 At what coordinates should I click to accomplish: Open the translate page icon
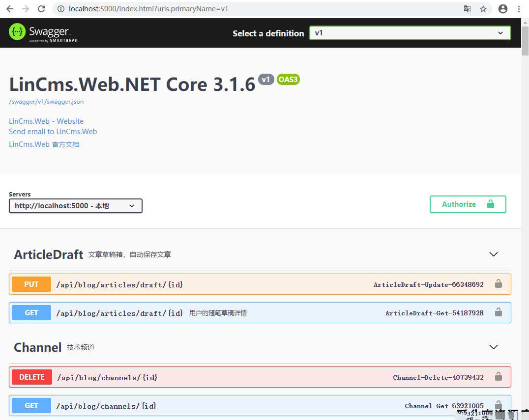pos(467,9)
